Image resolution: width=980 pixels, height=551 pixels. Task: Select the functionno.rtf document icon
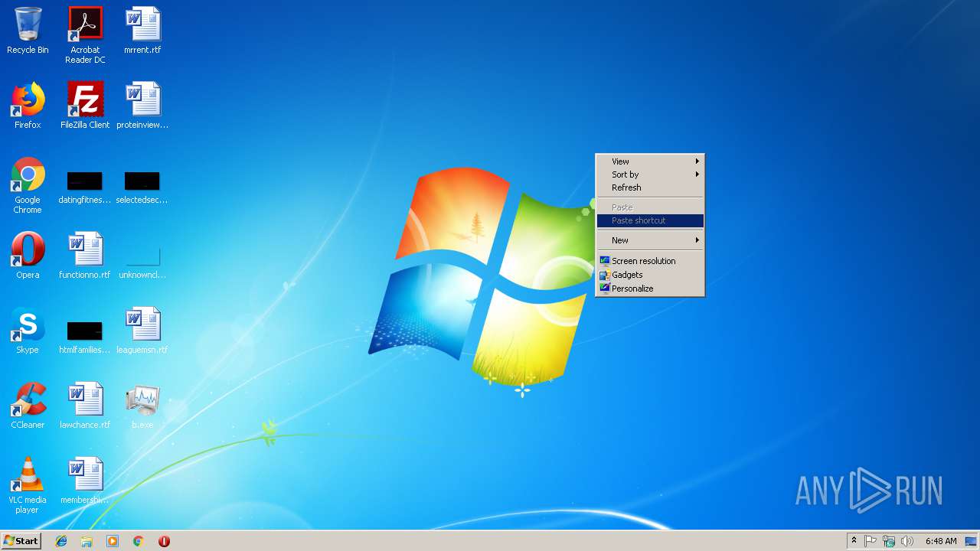coord(85,256)
